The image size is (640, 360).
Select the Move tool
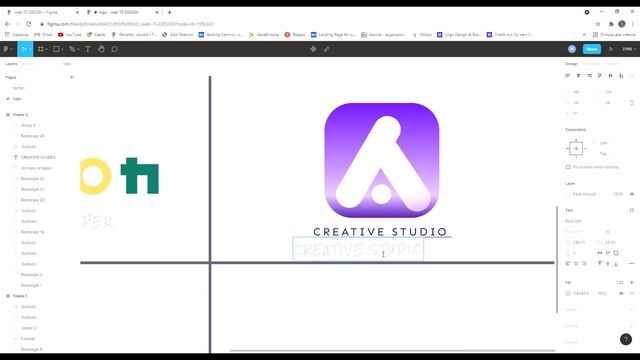(24, 49)
